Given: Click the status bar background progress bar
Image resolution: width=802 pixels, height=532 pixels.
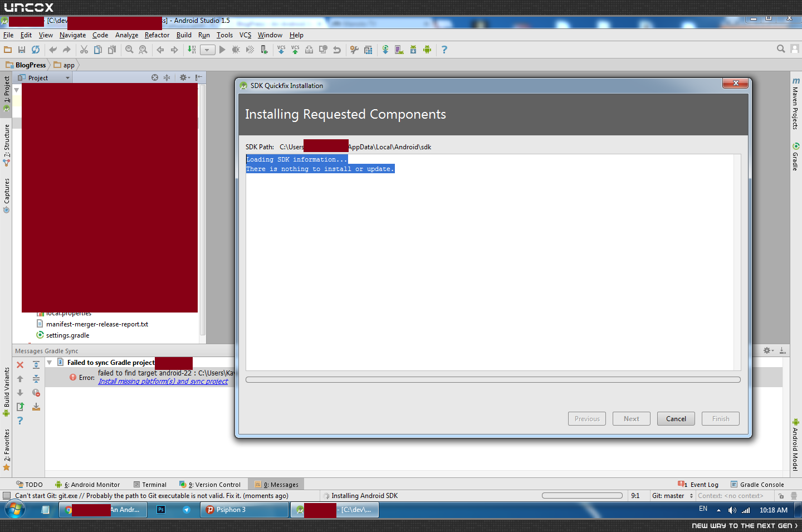Looking at the screenshot, I should coord(582,495).
